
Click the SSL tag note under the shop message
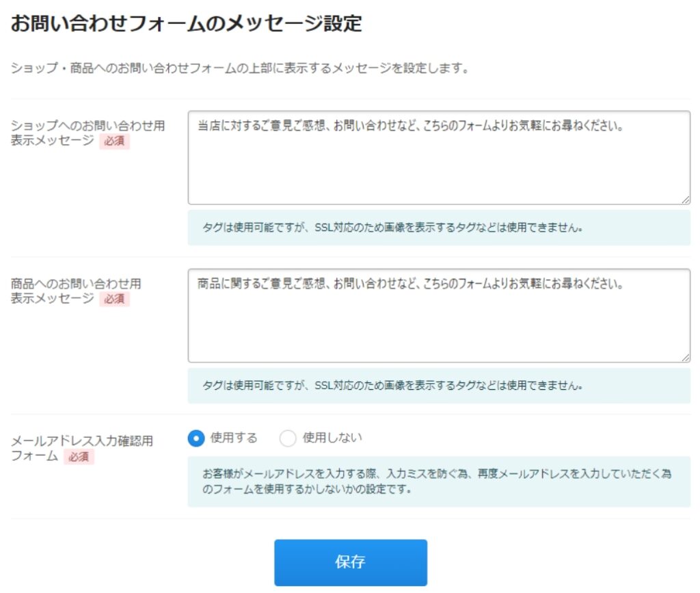pyautogui.click(x=392, y=228)
